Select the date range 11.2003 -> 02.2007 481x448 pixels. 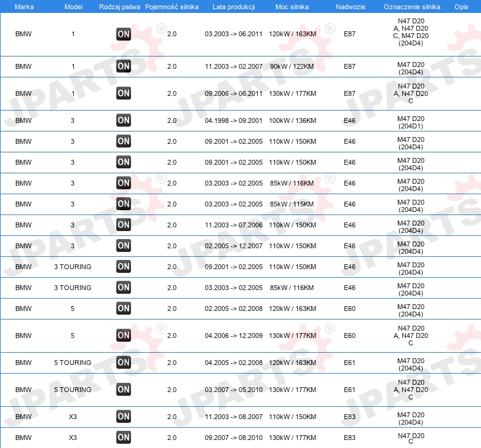click(x=234, y=66)
